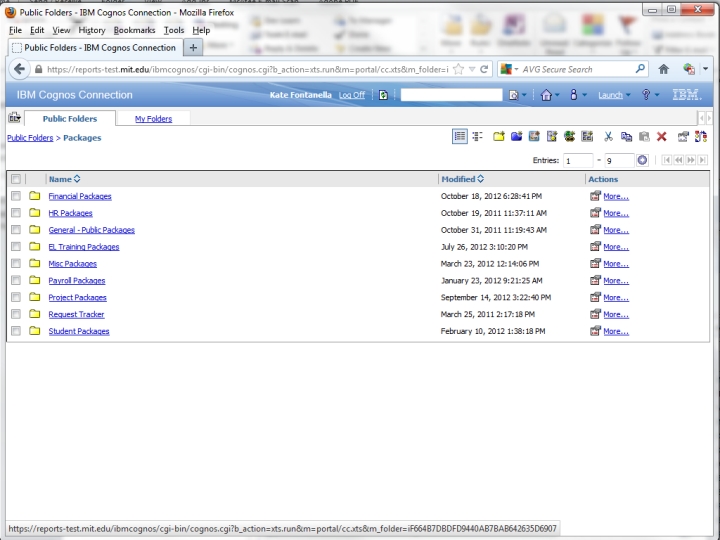Viewport: 720px width, 540px height.
Task: Check the Financial Packages checkbox
Action: pyautogui.click(x=16, y=196)
